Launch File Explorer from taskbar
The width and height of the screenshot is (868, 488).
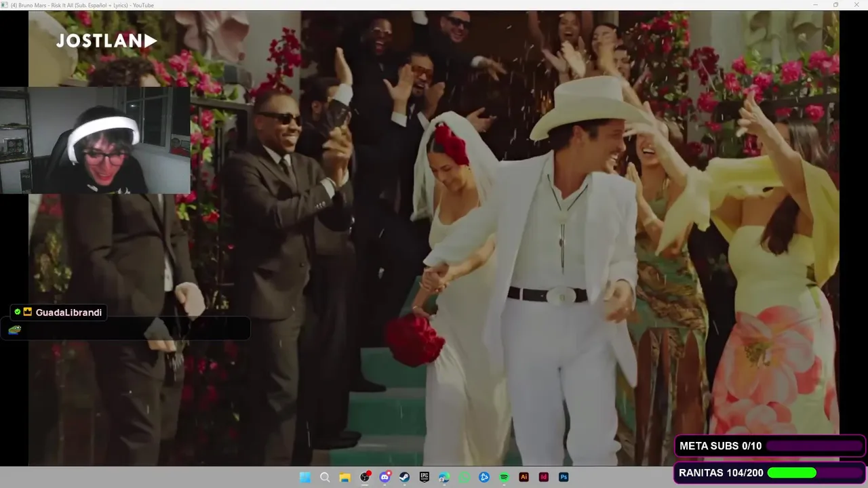coord(344,477)
